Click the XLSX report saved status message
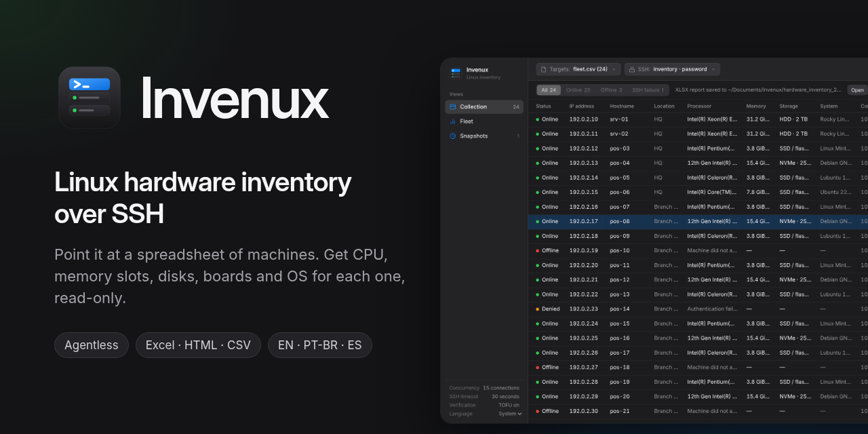This screenshot has width=868, height=434. tap(758, 90)
